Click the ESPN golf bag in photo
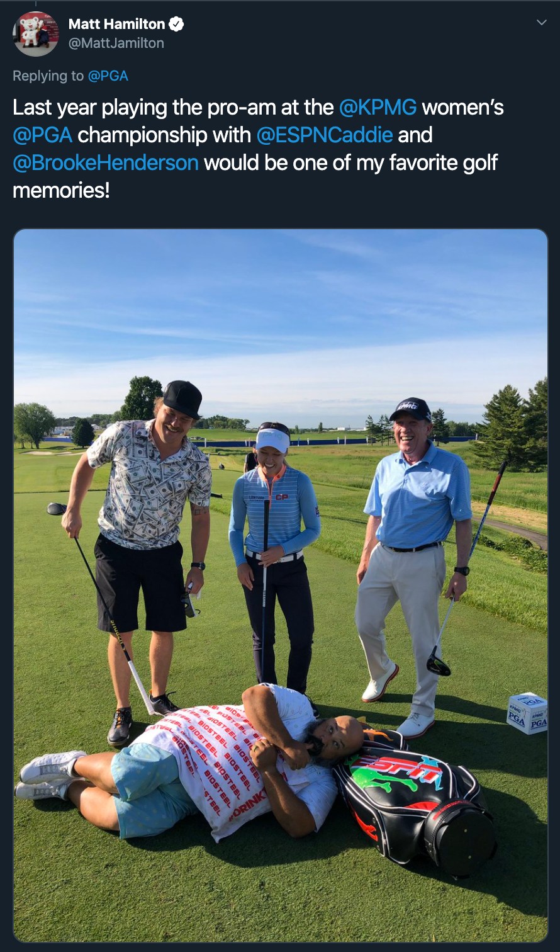The height and width of the screenshot is (952, 560). pyautogui.click(x=415, y=798)
